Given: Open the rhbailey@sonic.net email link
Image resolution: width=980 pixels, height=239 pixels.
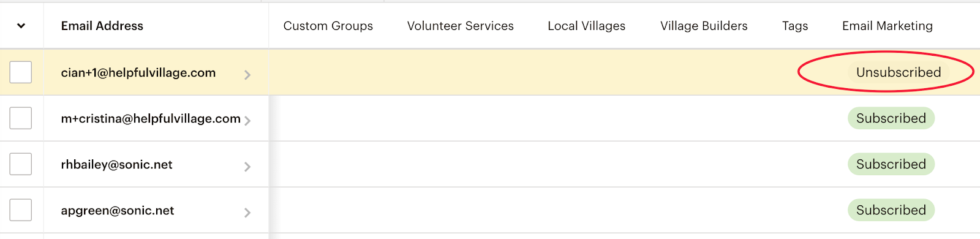Looking at the screenshot, I should tap(117, 164).
